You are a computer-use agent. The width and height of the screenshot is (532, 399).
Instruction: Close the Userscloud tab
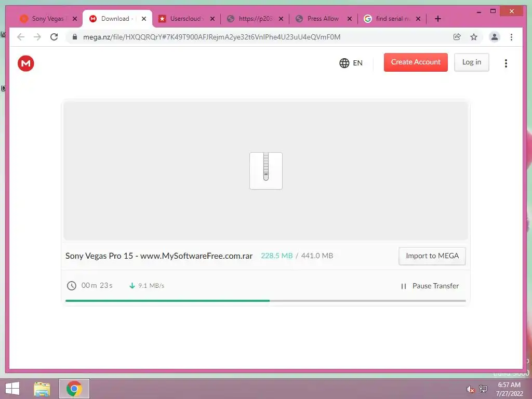point(212,19)
